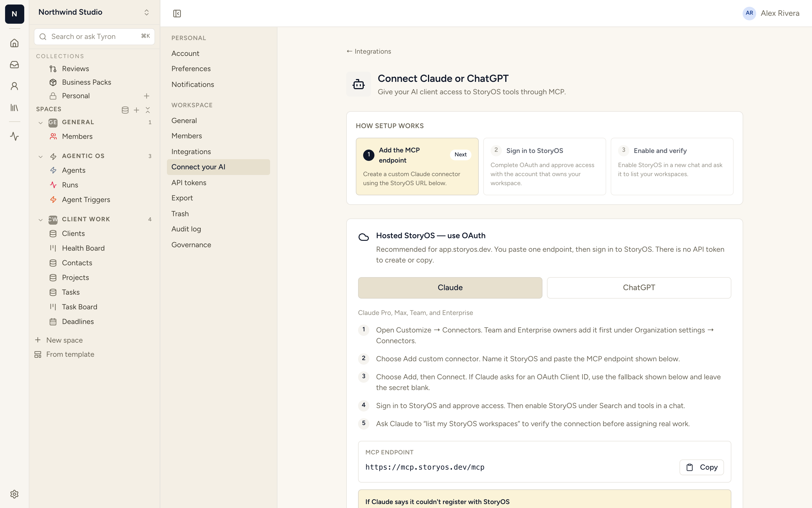Collapse sidebar with panel toggle icon
The image size is (812, 508).
[x=177, y=14]
